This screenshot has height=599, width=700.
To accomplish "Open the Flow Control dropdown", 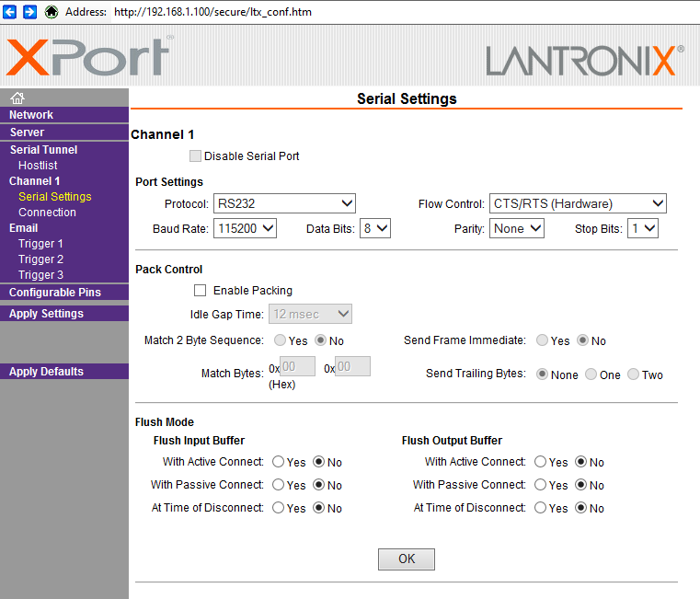I will 578,203.
